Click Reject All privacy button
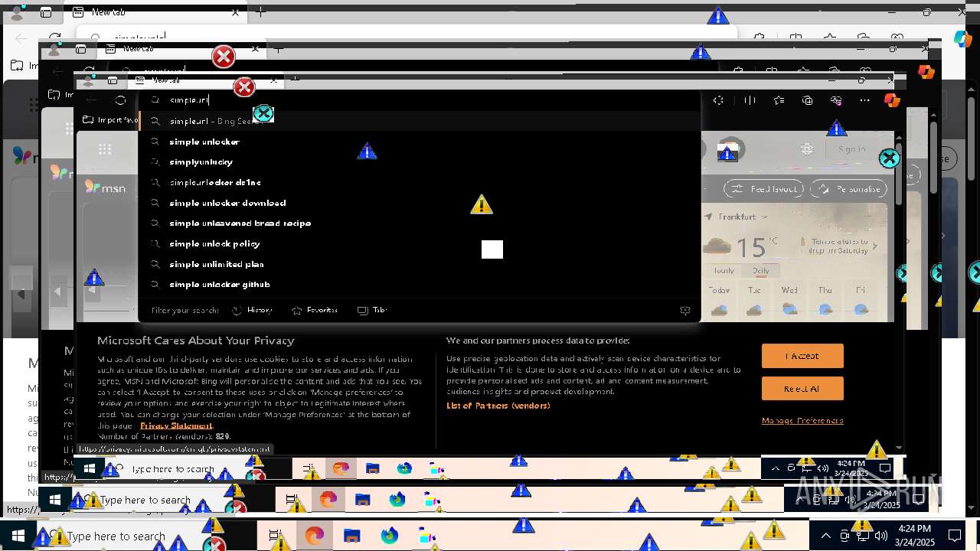Viewport: 980px width, 551px height. pos(802,389)
